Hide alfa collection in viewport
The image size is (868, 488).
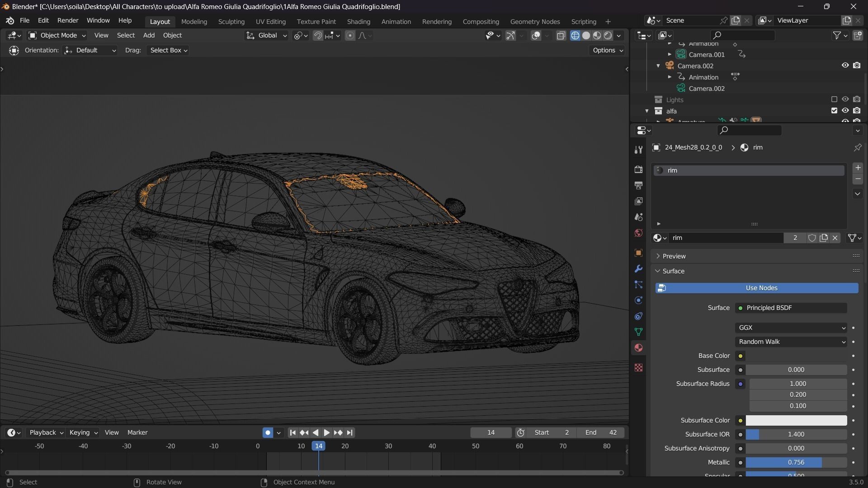[x=845, y=111]
